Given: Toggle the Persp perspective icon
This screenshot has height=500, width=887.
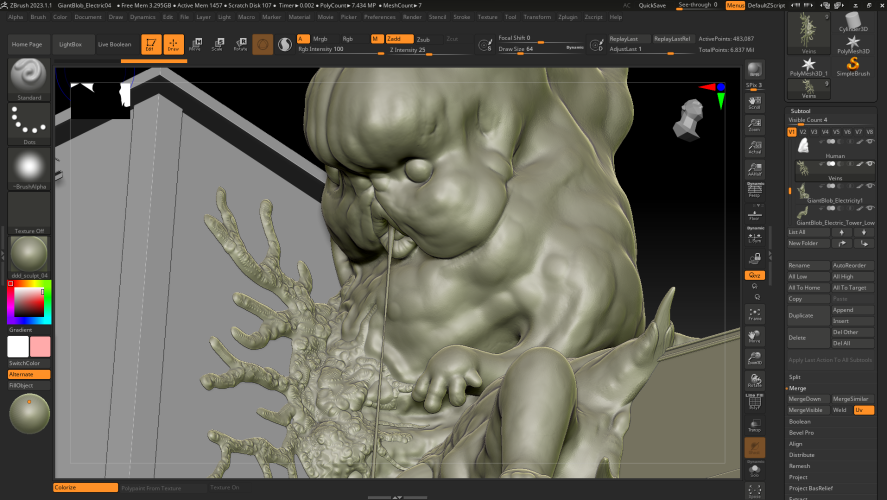Looking at the screenshot, I should tap(754, 191).
